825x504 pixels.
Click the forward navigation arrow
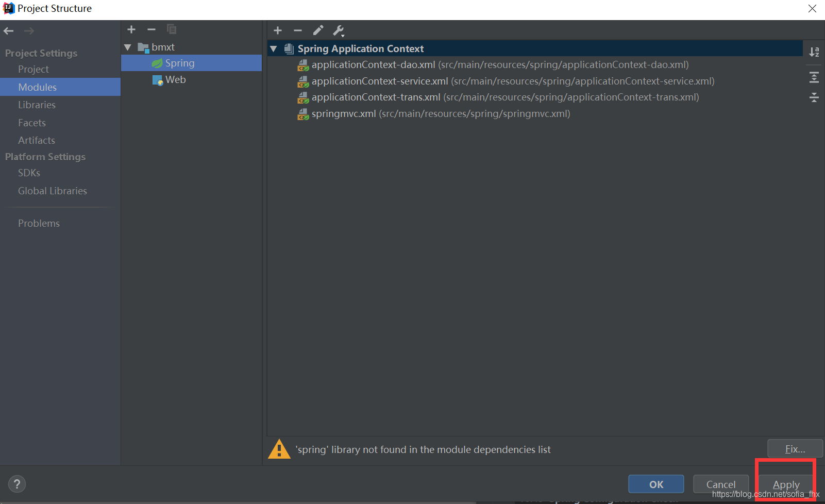[29, 31]
